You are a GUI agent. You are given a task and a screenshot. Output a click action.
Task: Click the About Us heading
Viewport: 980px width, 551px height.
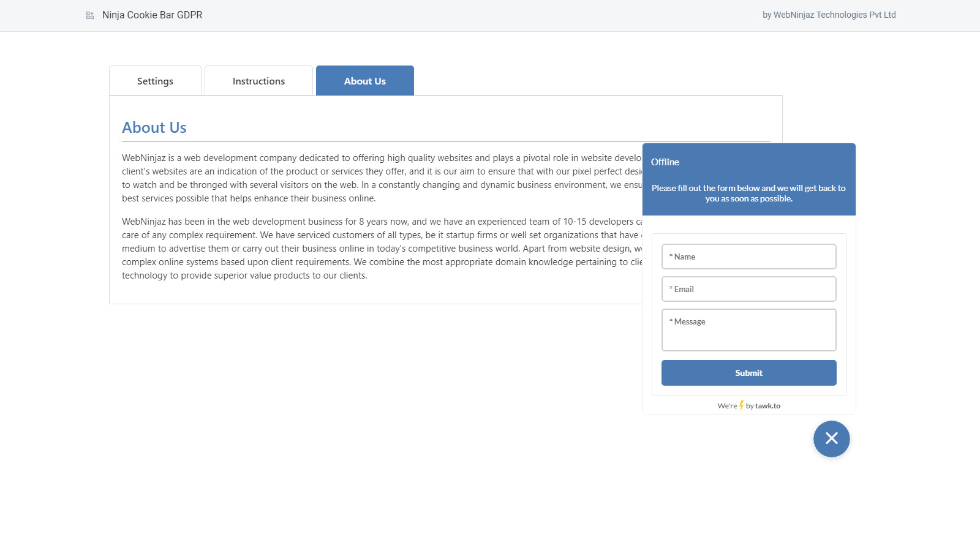pos(154,127)
